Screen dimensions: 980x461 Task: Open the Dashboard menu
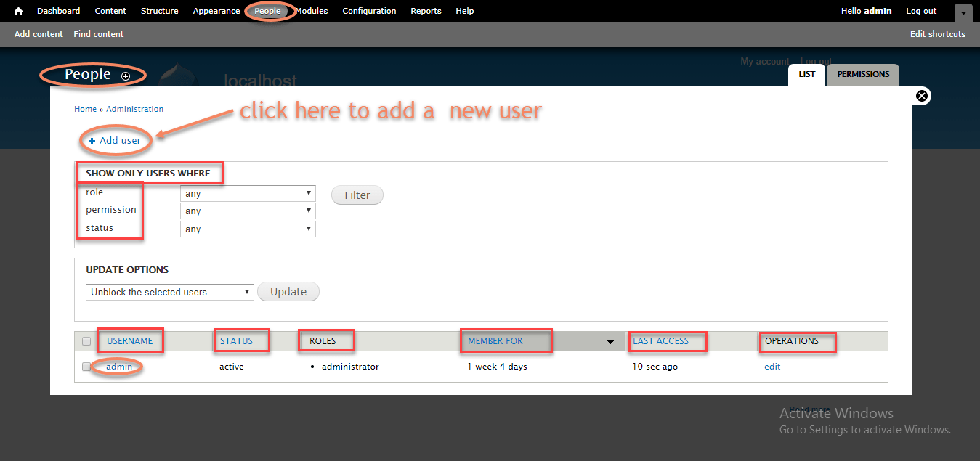point(59,11)
